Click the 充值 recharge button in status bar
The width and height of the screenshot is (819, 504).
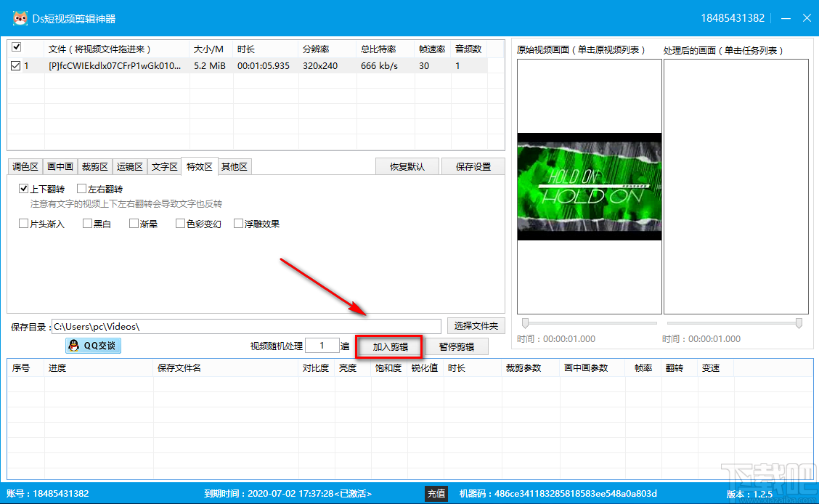pyautogui.click(x=436, y=493)
